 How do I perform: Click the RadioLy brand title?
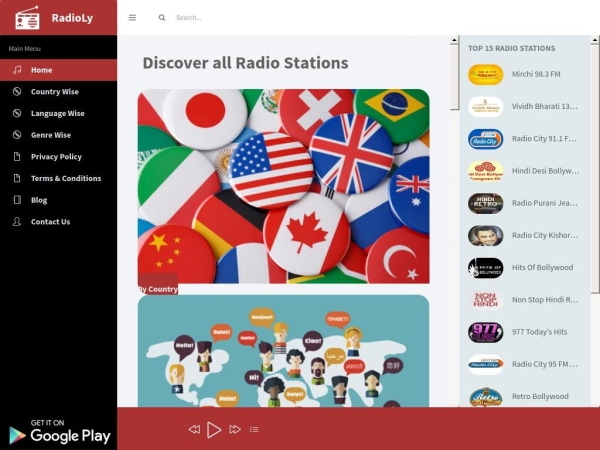click(72, 18)
